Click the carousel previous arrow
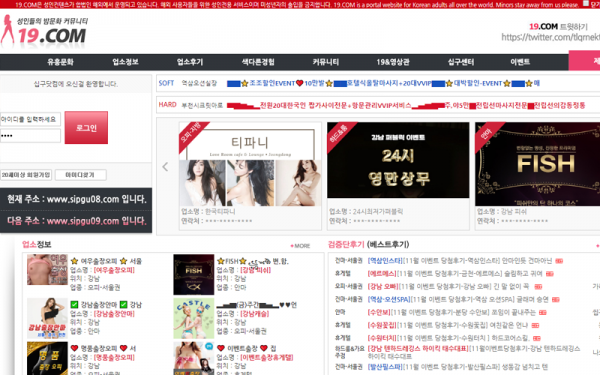The image size is (600, 375). point(165,167)
